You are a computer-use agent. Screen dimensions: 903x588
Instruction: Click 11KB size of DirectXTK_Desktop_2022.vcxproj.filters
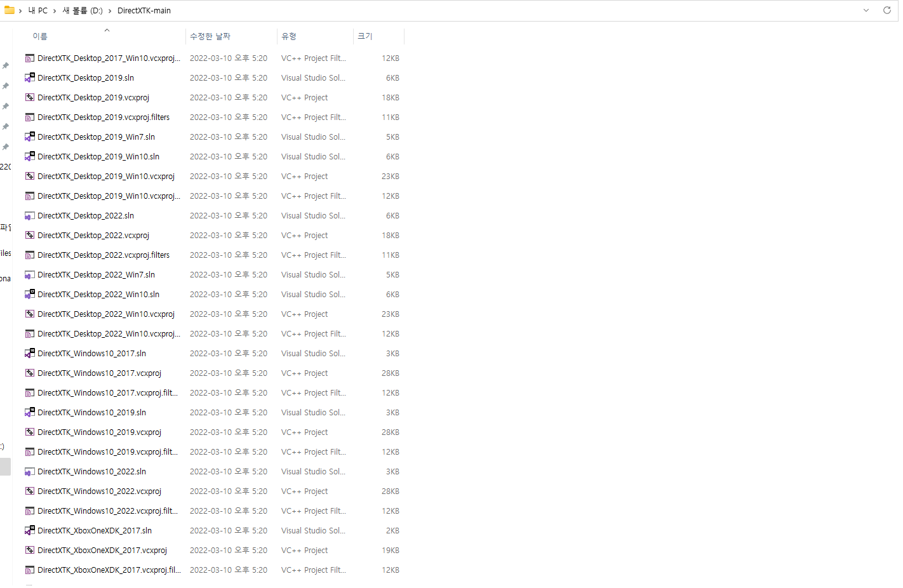coord(391,255)
